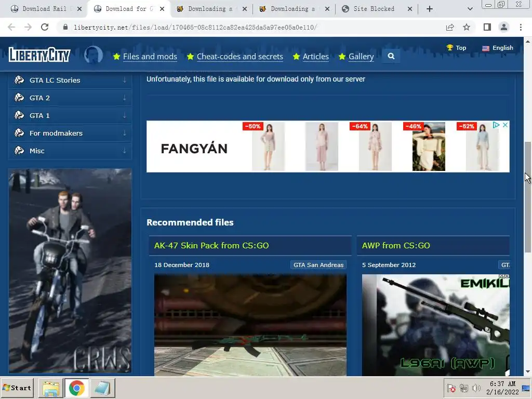Open the notepad app in taskbar
Image resolution: width=532 pixels, height=399 pixels.
[x=102, y=388]
